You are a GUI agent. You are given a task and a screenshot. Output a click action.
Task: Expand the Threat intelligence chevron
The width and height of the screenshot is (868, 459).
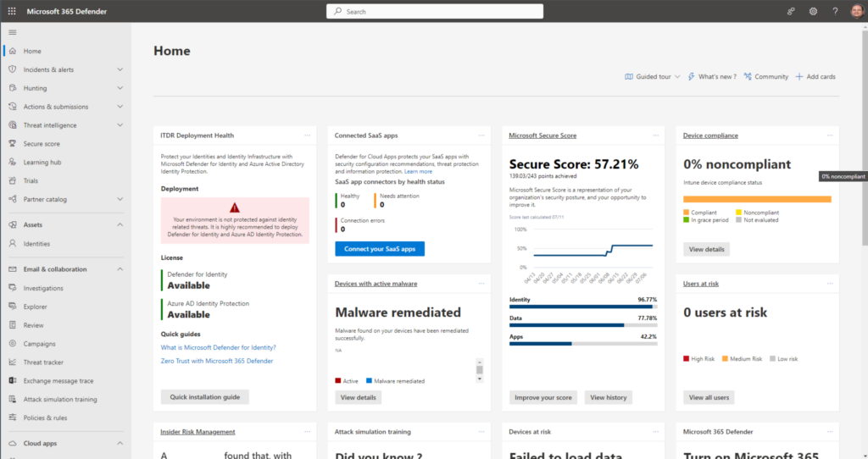click(x=120, y=125)
